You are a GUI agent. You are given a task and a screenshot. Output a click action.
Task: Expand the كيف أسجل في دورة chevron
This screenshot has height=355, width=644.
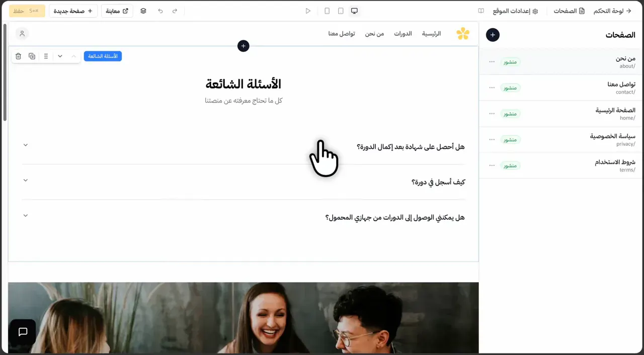coord(26,180)
